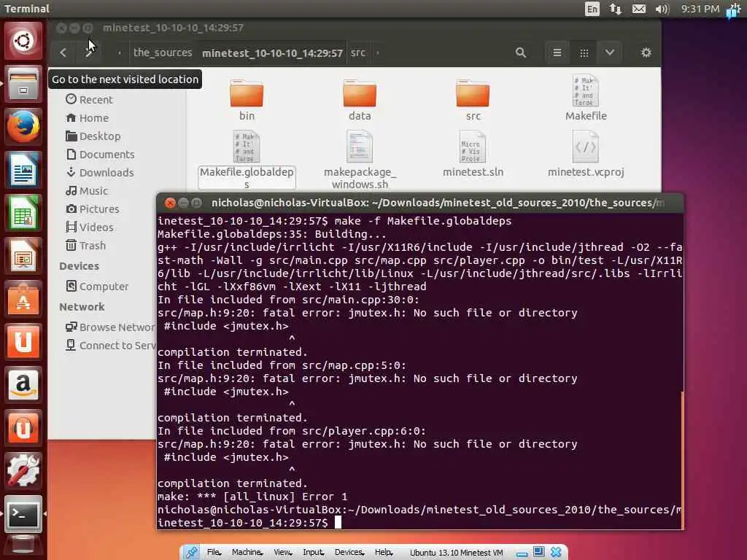The height and width of the screenshot is (560, 747).
Task: Open Amazon launcher icon
Action: click(23, 384)
